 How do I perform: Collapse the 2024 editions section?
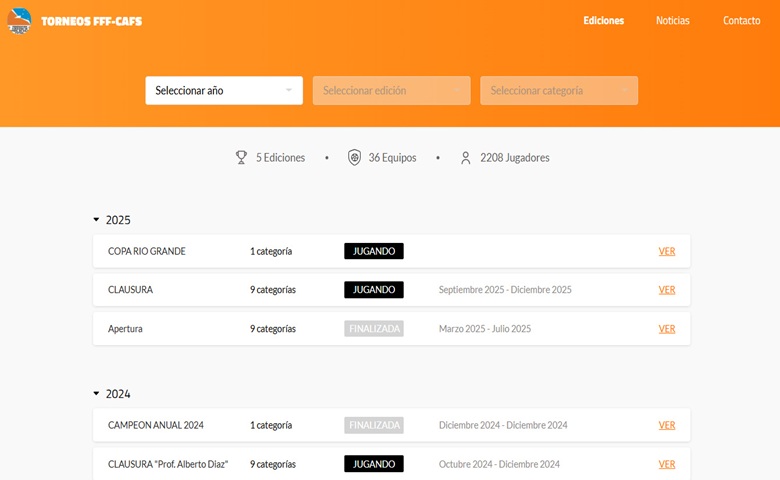pyautogui.click(x=97, y=394)
